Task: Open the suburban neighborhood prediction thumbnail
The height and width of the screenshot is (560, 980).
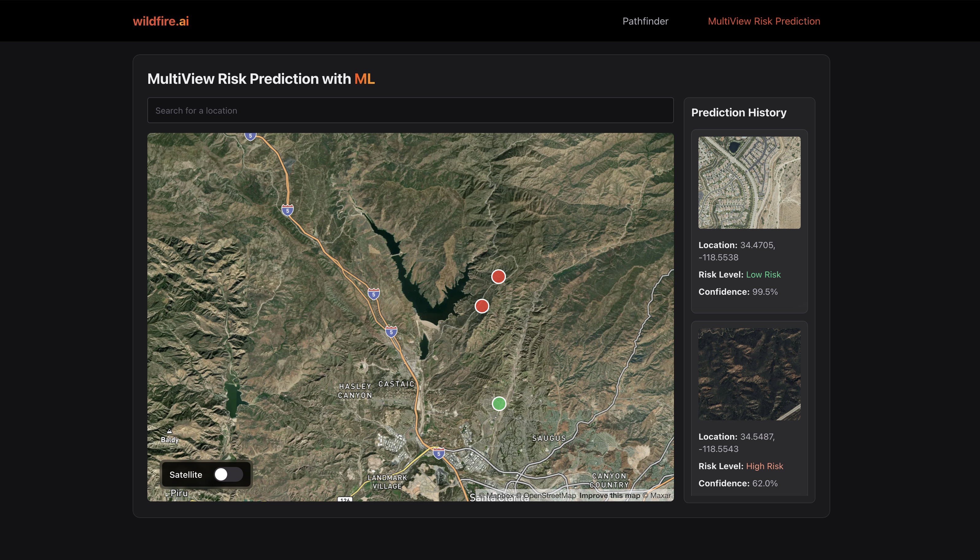Action: tap(749, 183)
